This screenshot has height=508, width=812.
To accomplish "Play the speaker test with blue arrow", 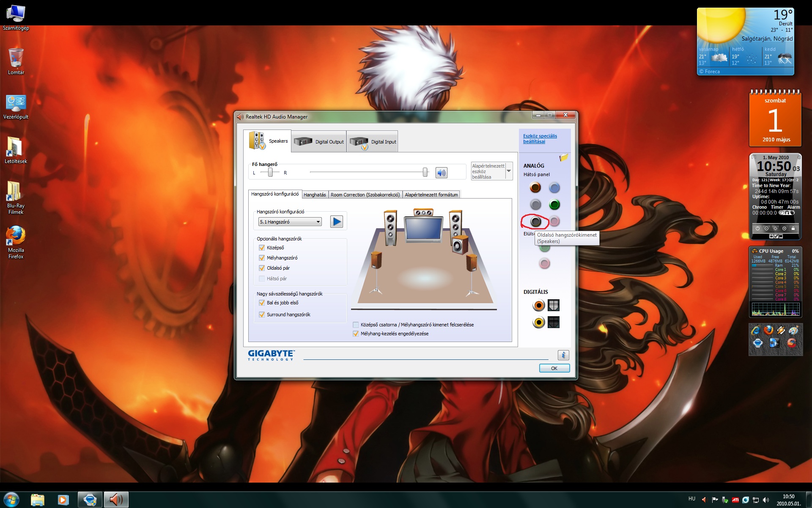I will point(337,221).
